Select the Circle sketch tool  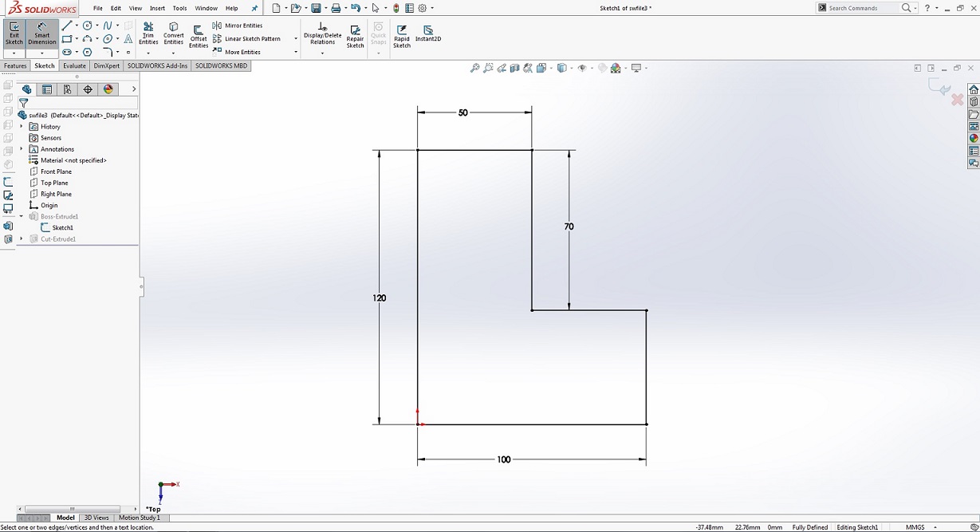[x=88, y=26]
